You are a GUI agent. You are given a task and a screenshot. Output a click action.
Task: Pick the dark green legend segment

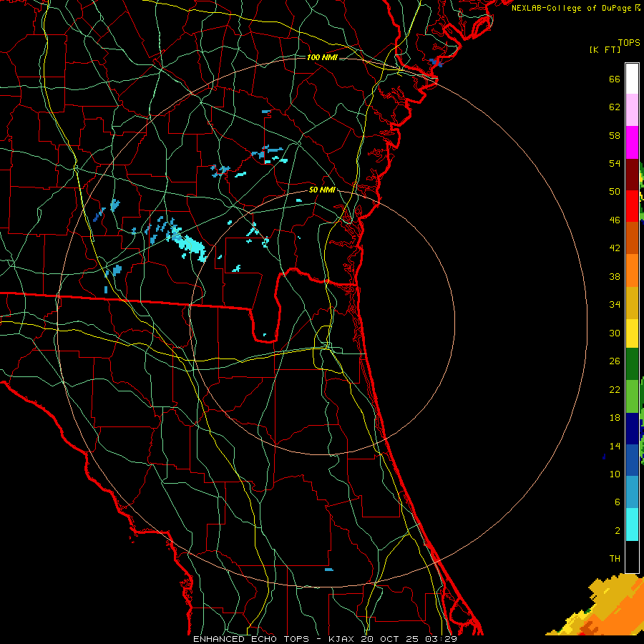(x=632, y=364)
